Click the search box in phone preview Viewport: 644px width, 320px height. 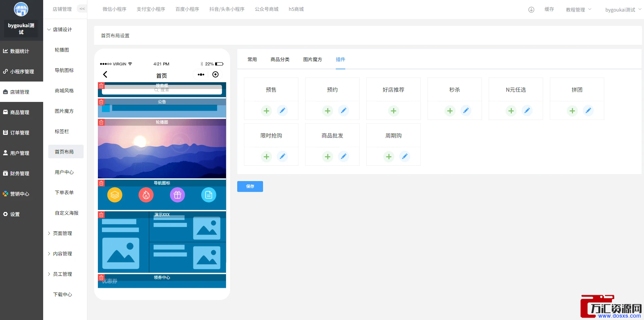162,90
